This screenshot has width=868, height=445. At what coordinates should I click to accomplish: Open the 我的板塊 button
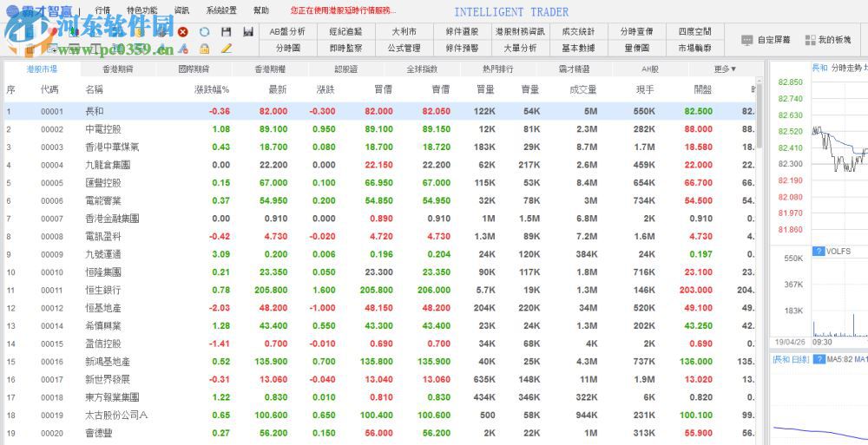click(x=828, y=40)
